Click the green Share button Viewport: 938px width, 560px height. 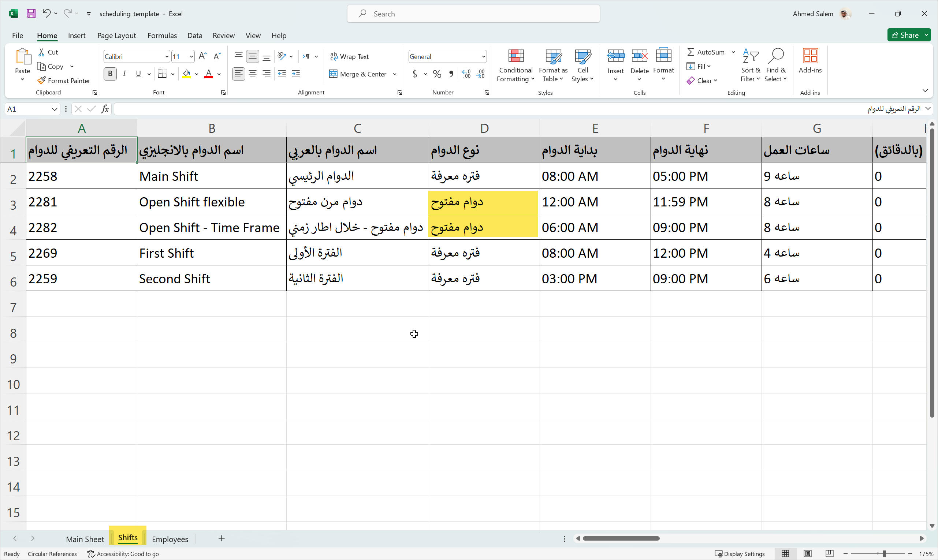(905, 35)
